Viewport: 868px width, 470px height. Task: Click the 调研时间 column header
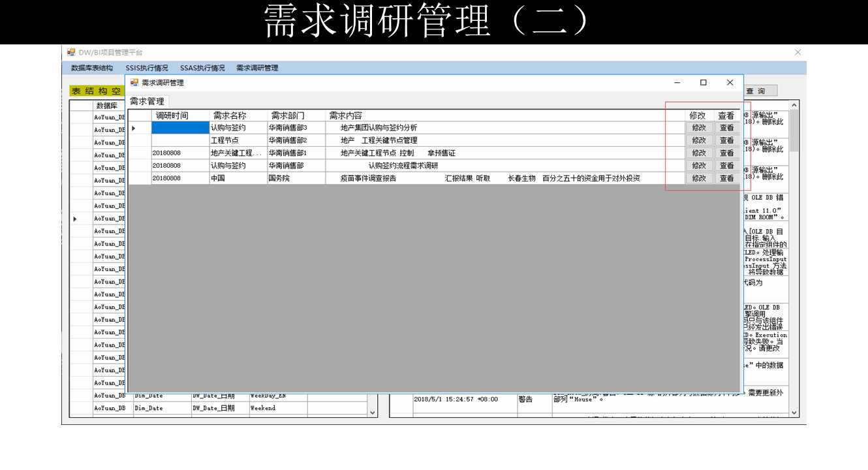click(180, 116)
